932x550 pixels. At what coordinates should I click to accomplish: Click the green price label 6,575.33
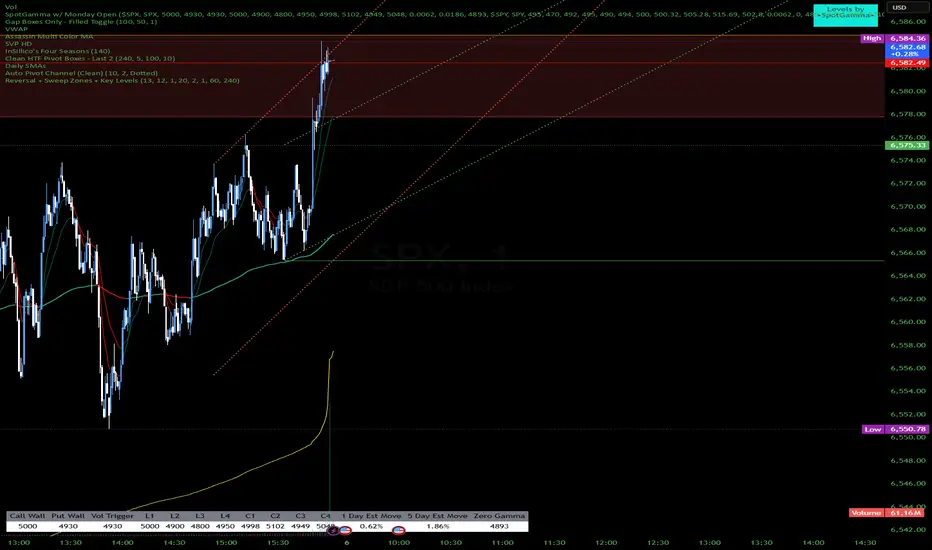point(907,145)
